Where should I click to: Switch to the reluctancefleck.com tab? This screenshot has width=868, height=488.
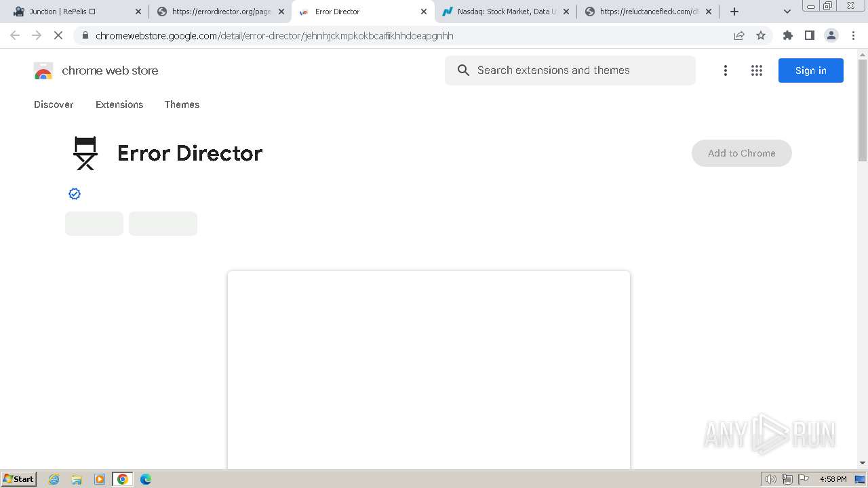pos(648,12)
